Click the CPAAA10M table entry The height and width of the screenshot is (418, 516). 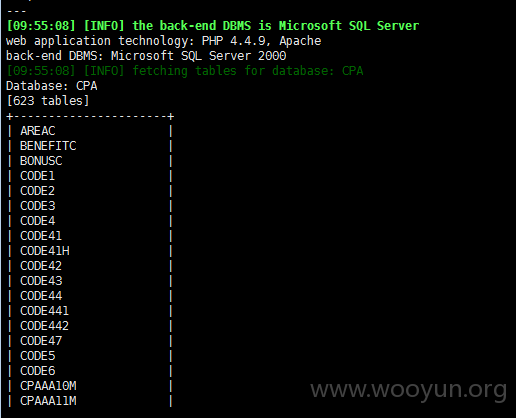48,386
